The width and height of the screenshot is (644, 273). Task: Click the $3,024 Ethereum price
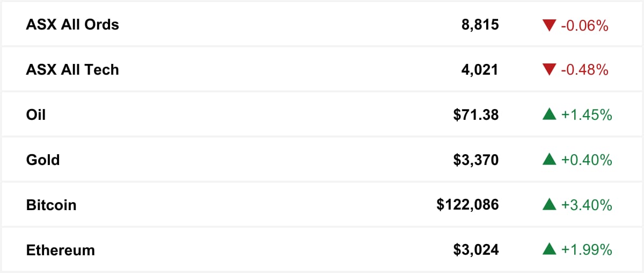[x=476, y=250]
